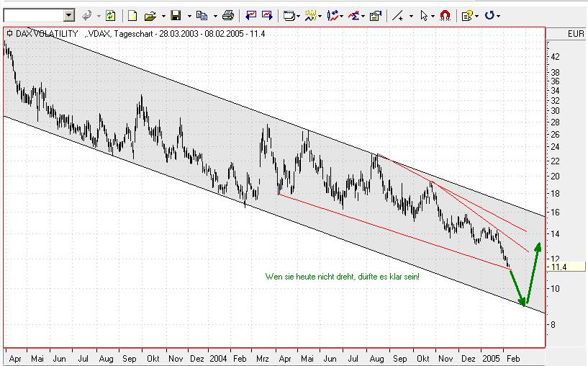
Task: Open the symbol combo box dropdown arrow
Action: coord(69,16)
